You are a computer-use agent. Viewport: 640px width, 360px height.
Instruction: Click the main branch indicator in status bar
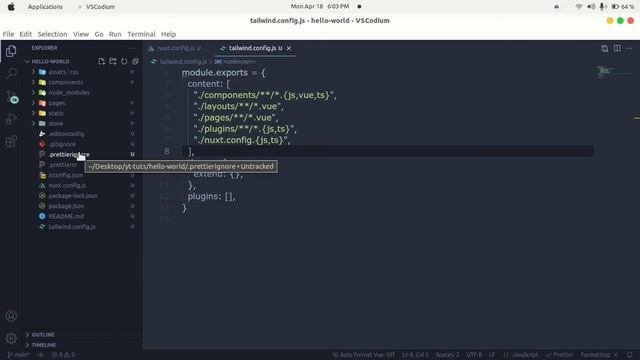pyautogui.click(x=19, y=355)
